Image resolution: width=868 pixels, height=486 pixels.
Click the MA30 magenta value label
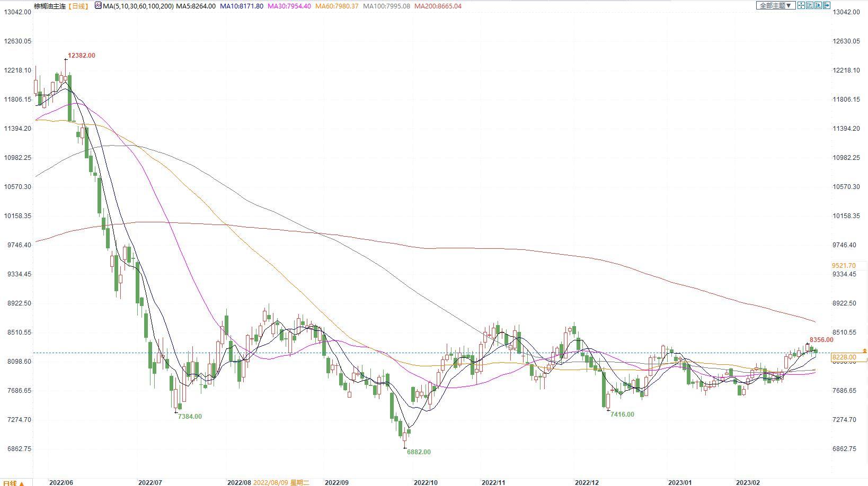click(x=289, y=6)
